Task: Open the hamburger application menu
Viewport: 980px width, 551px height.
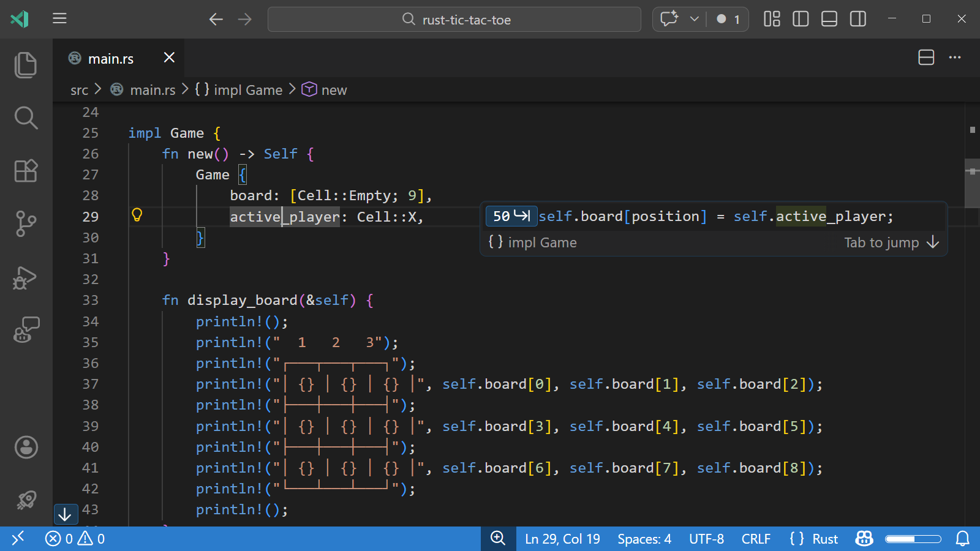Action: click(x=59, y=19)
